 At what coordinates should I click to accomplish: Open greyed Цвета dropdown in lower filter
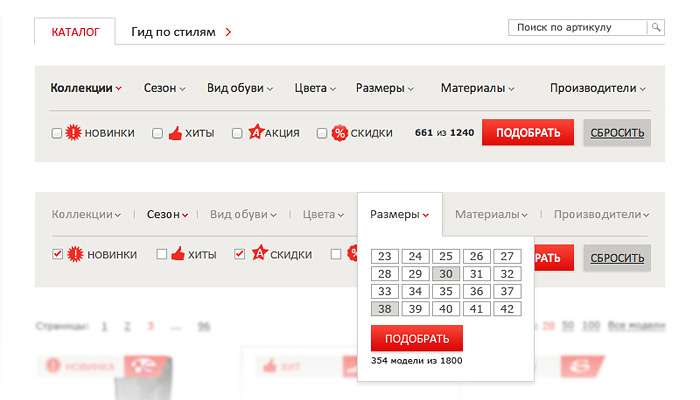(323, 214)
